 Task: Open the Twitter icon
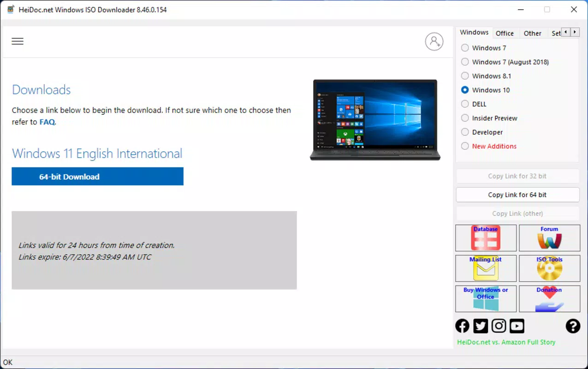click(x=481, y=326)
